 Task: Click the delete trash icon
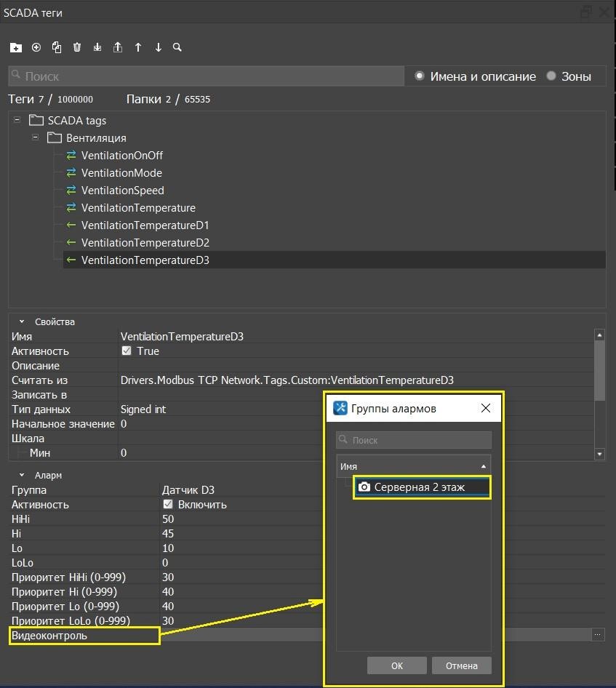[x=77, y=47]
